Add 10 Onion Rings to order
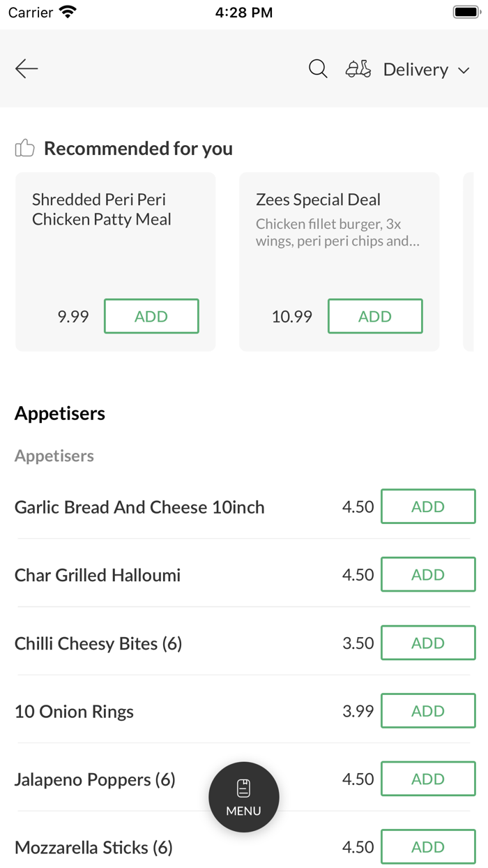Image resolution: width=488 pixels, height=868 pixels. [428, 710]
